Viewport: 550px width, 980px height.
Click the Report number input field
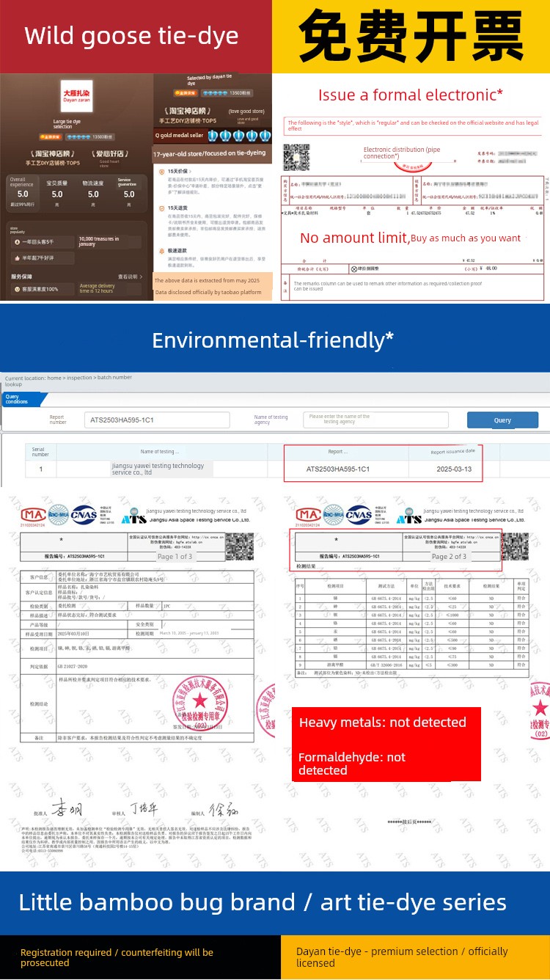point(156,420)
